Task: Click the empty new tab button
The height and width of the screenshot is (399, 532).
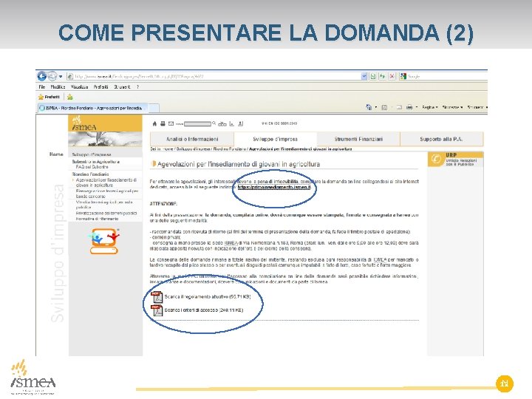Action: 154,108
